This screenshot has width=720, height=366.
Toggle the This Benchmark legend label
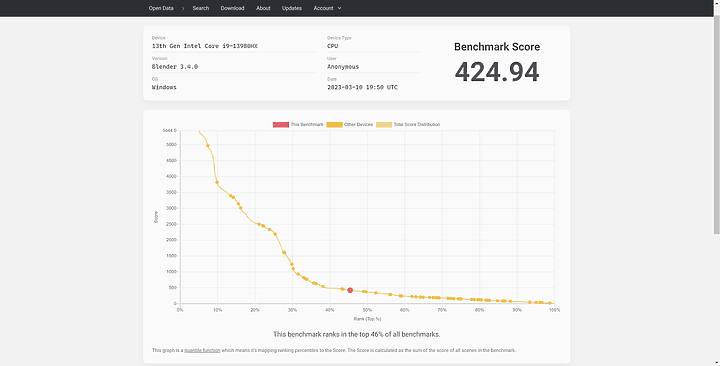(x=307, y=124)
